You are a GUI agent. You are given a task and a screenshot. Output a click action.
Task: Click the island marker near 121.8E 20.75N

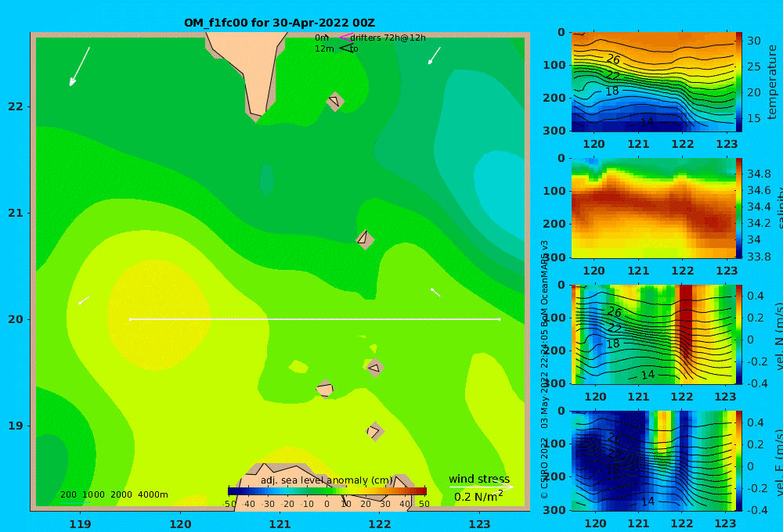(365, 239)
